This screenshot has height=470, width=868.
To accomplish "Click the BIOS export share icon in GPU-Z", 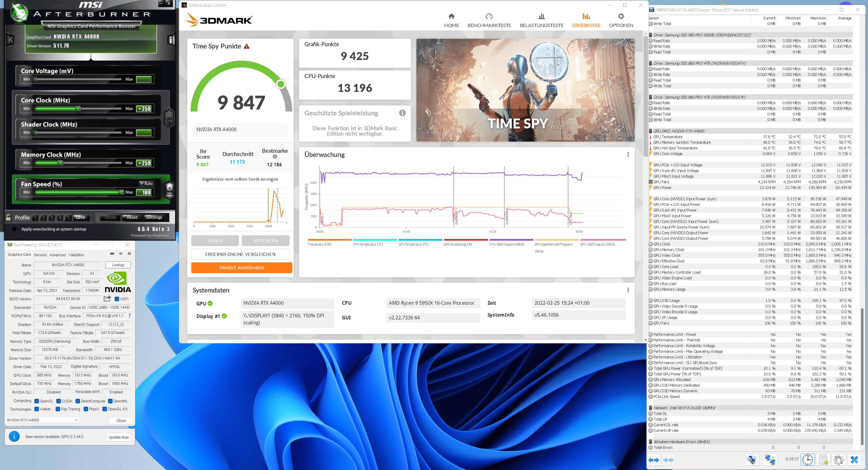I will click(x=107, y=298).
